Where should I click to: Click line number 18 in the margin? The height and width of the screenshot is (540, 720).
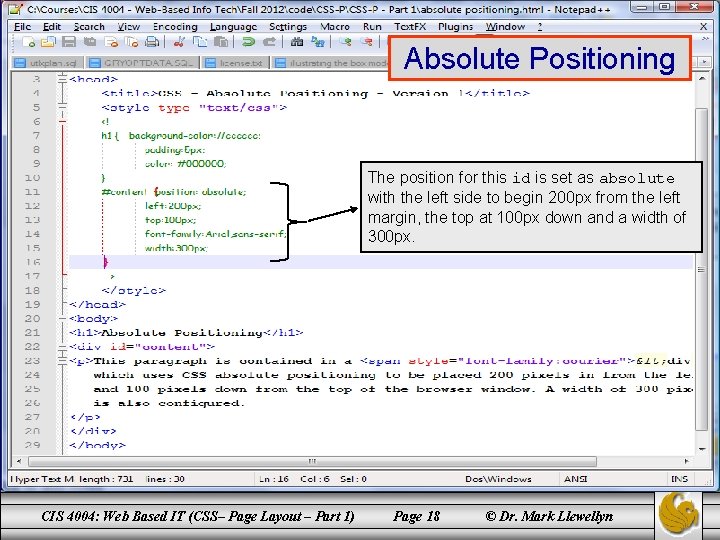pyautogui.click(x=32, y=290)
